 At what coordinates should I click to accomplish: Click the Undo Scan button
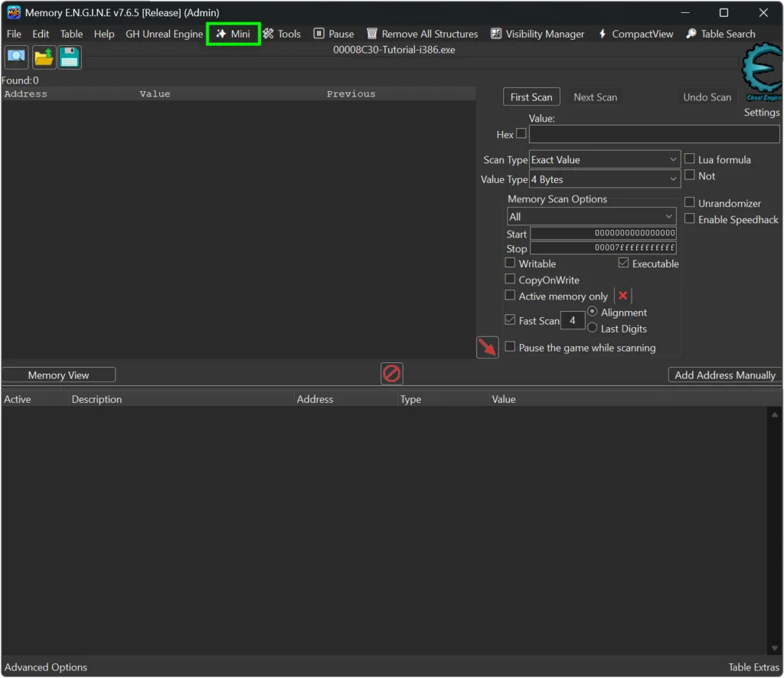[x=707, y=97]
